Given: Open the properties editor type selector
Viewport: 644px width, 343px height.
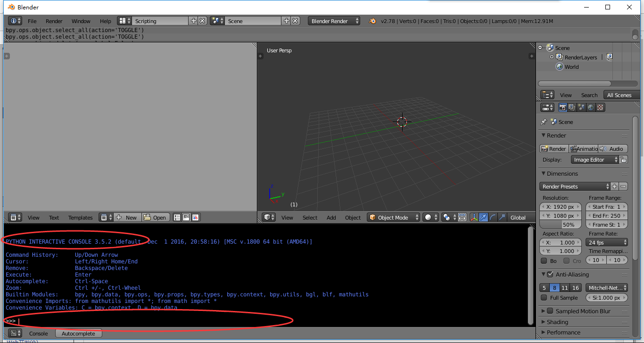Looking at the screenshot, I should tap(547, 107).
